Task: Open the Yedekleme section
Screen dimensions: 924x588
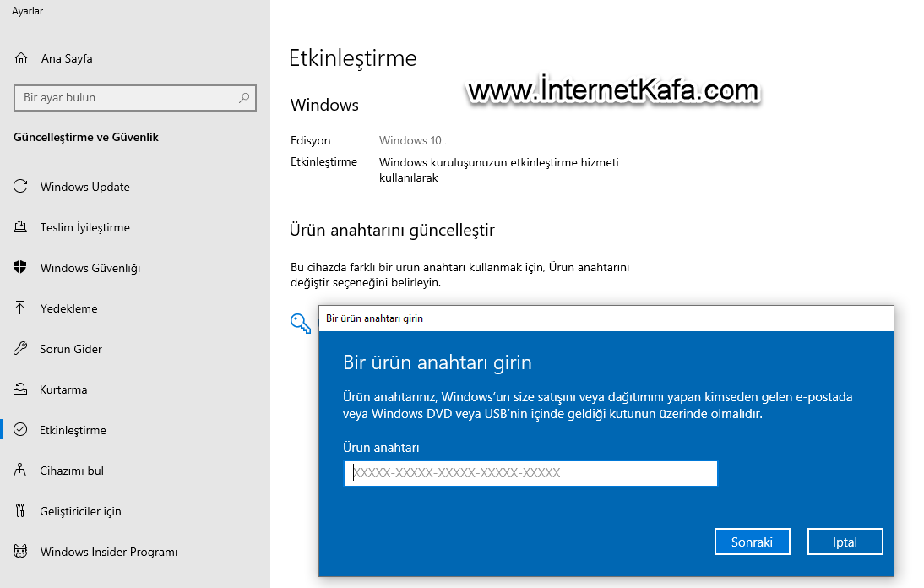Action: pyautogui.click(x=68, y=308)
